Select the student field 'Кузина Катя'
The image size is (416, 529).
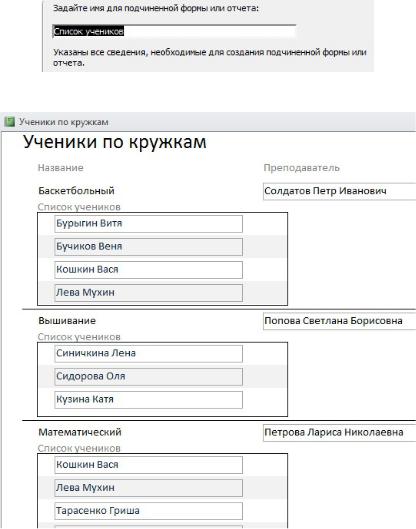click(x=148, y=399)
